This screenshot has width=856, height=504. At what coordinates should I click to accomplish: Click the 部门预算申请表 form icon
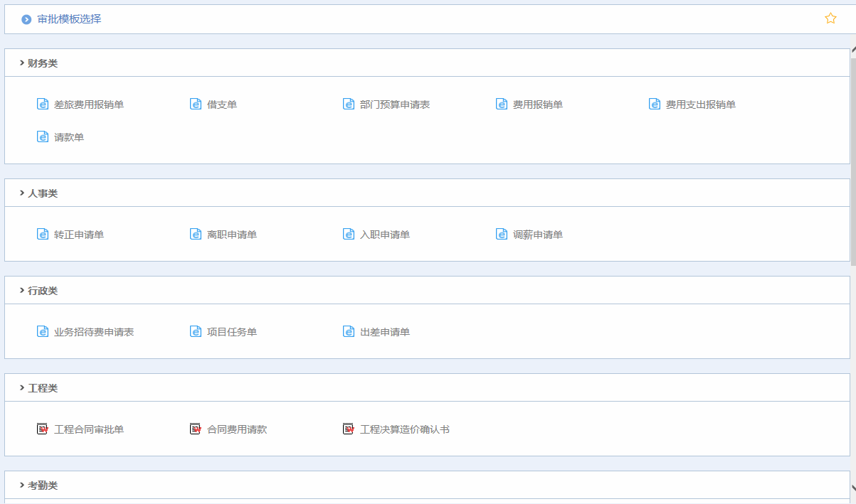349,104
